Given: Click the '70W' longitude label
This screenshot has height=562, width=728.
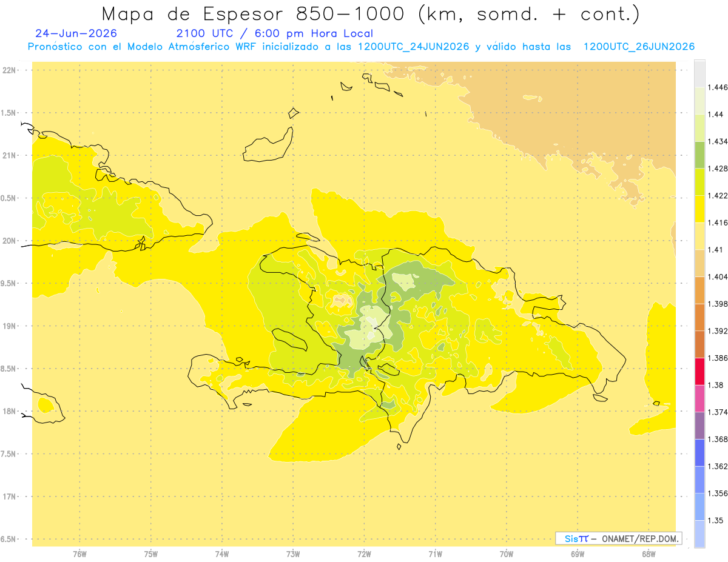Looking at the screenshot, I should [x=507, y=554].
